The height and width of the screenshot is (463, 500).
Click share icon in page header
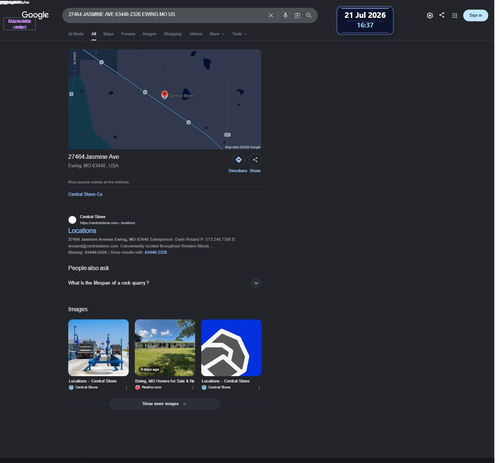click(x=442, y=15)
